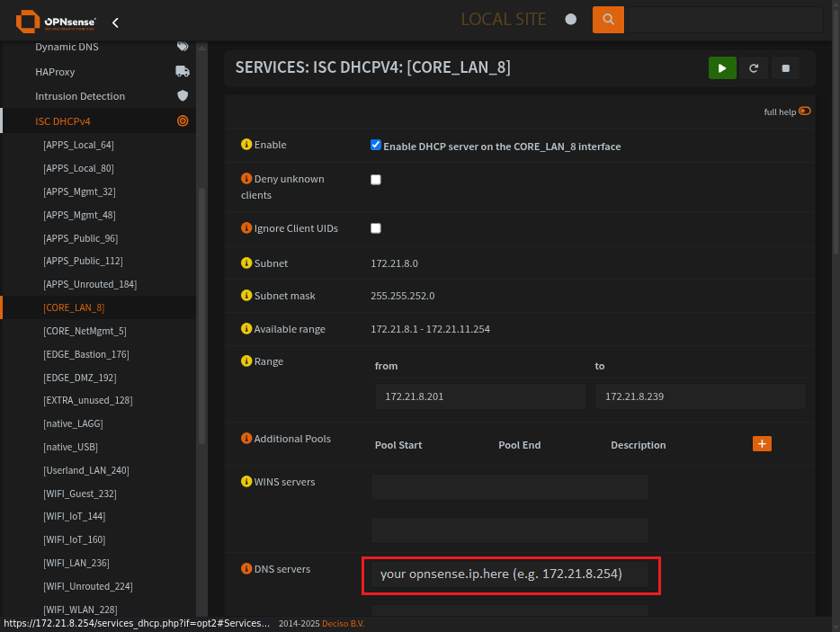Select the [EDGE_Bastion_176] interface
Viewport: 840px width, 632px height.
86,354
